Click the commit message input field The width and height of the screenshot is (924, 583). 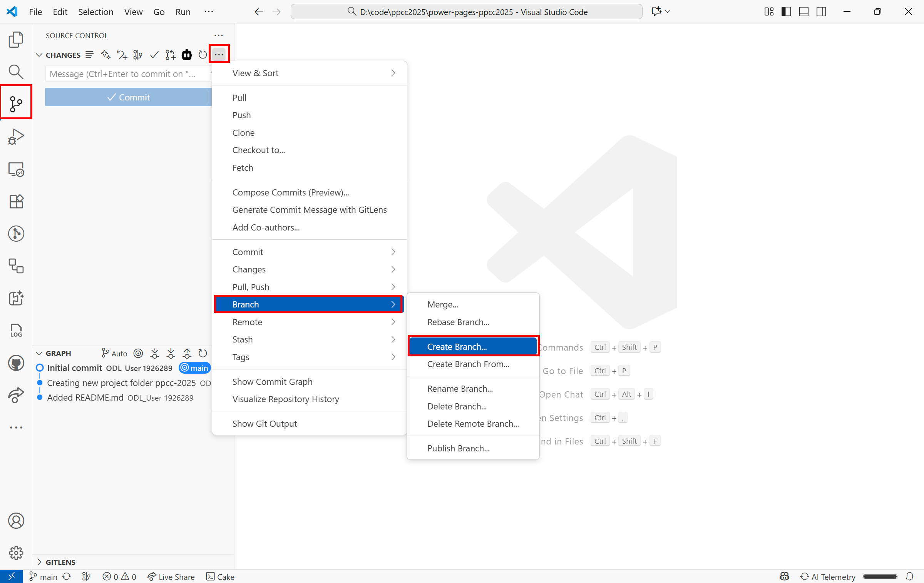pyautogui.click(x=127, y=74)
